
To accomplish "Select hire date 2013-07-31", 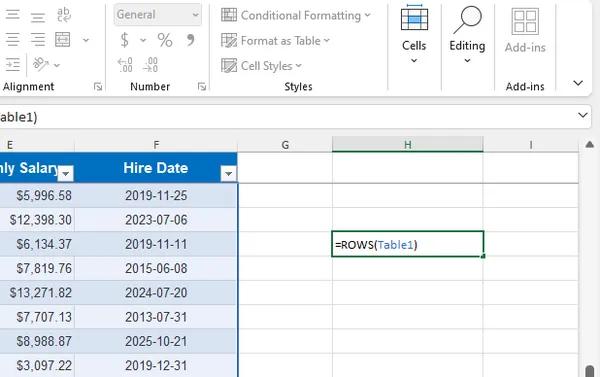I will (x=156, y=317).
